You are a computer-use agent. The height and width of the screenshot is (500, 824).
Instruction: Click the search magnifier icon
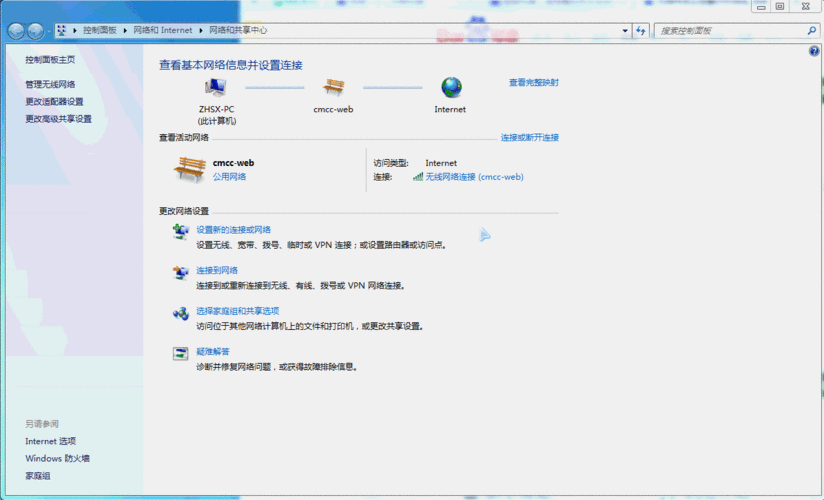pos(811,30)
